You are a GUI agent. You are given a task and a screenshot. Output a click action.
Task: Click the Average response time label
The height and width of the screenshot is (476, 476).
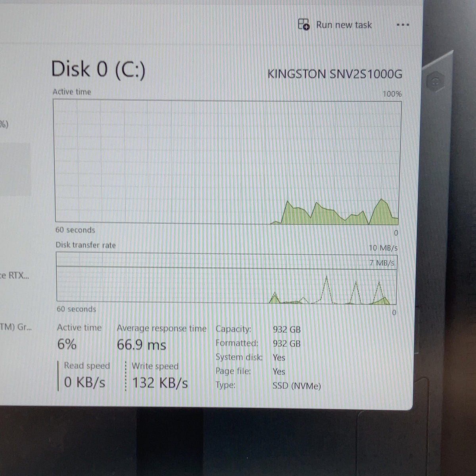point(162,328)
